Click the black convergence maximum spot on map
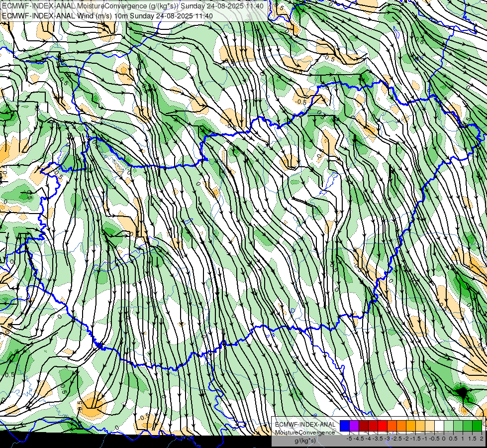The image size is (487, 448). 463,394
